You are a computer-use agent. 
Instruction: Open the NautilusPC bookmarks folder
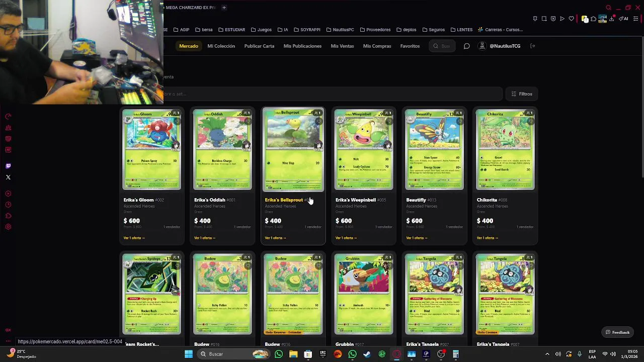pos(340,30)
